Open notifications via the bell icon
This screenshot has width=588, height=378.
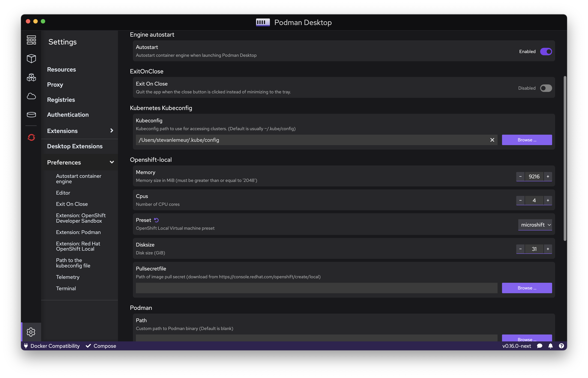click(551, 346)
